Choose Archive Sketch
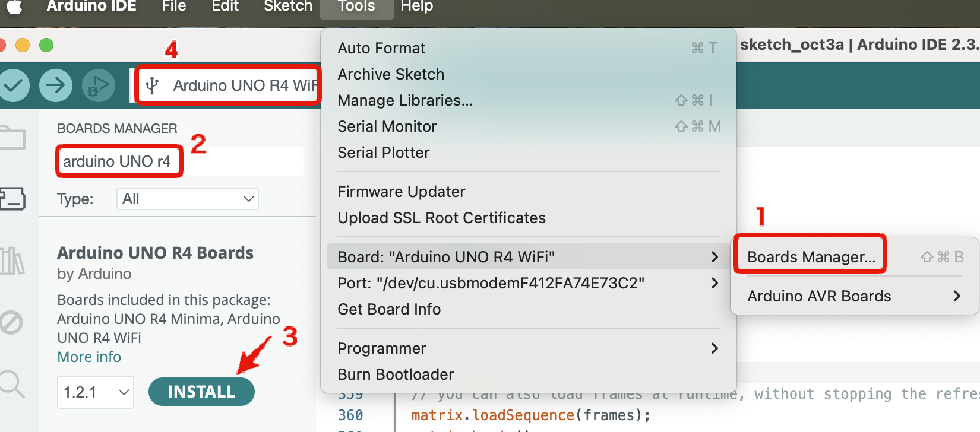The height and width of the screenshot is (432, 980). click(x=529, y=74)
